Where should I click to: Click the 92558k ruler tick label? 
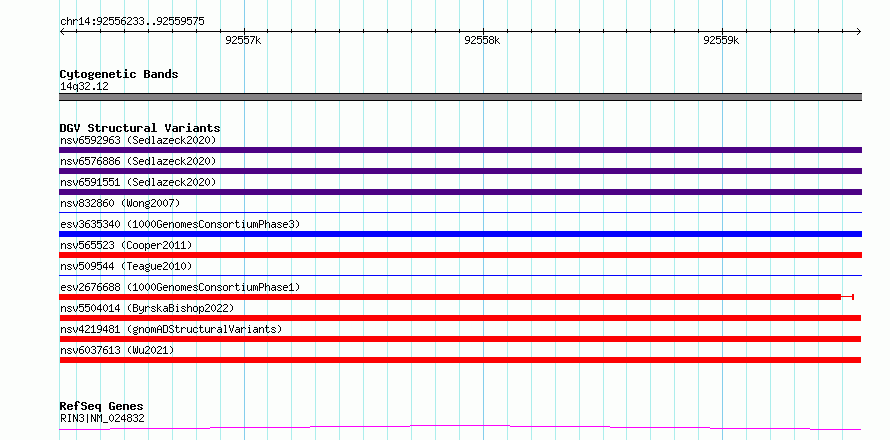click(x=482, y=40)
